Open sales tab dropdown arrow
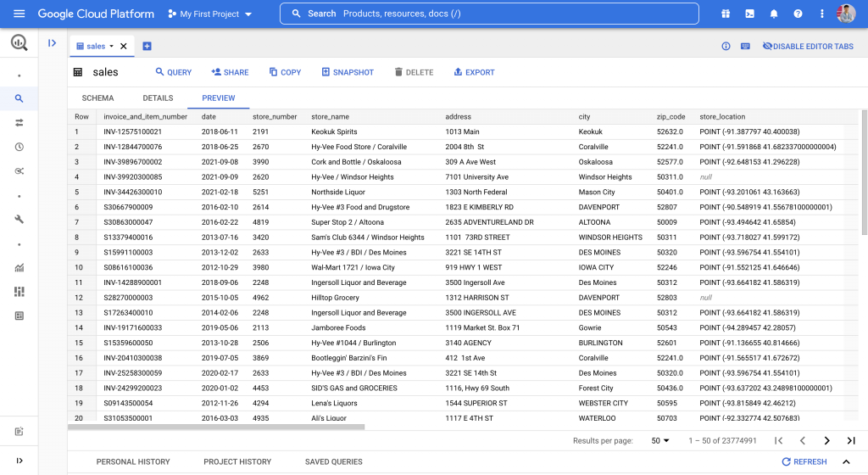This screenshot has height=475, width=868. pyautogui.click(x=111, y=47)
